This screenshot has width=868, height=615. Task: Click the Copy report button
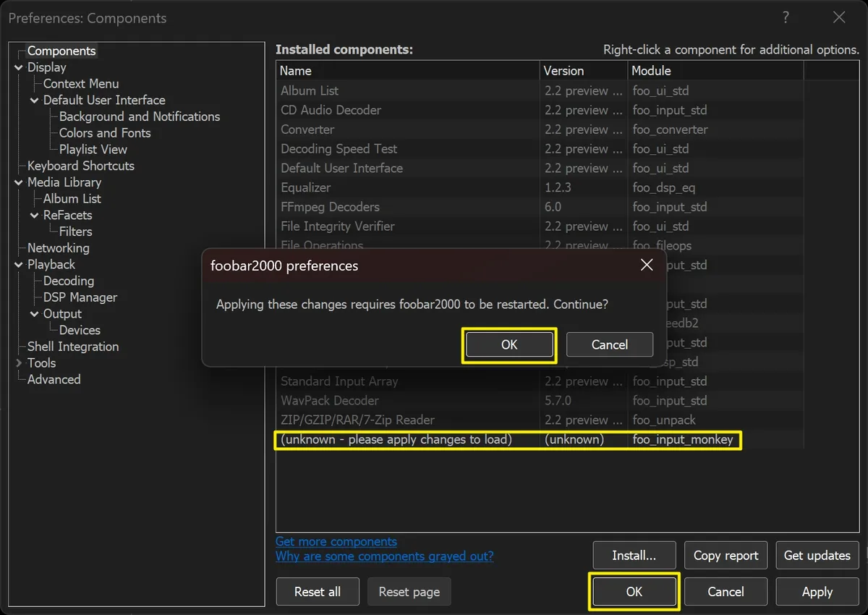click(x=726, y=556)
